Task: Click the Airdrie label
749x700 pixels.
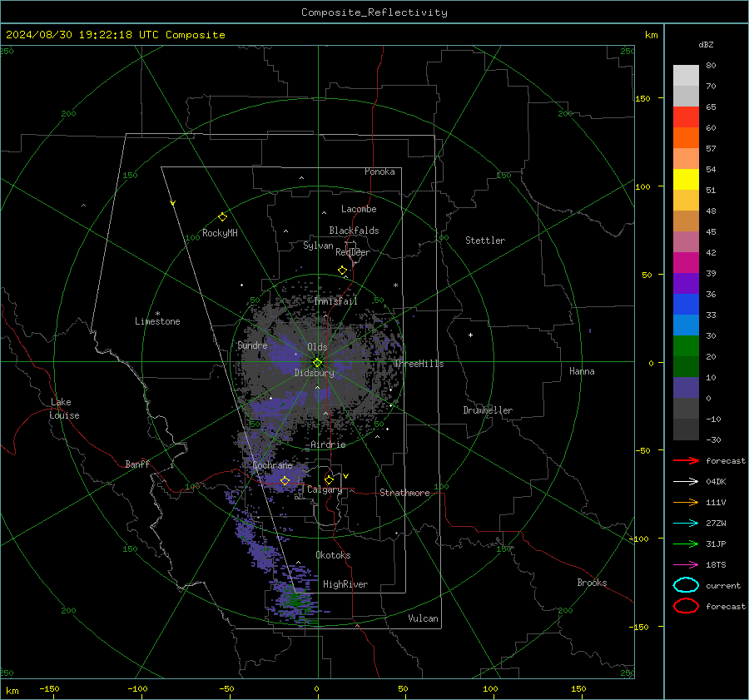Action: point(328,444)
